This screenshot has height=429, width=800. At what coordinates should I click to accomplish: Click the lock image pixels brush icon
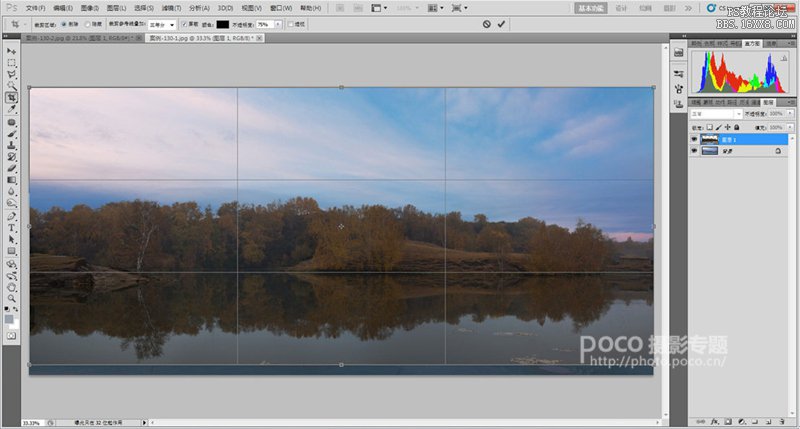pyautogui.click(x=719, y=127)
